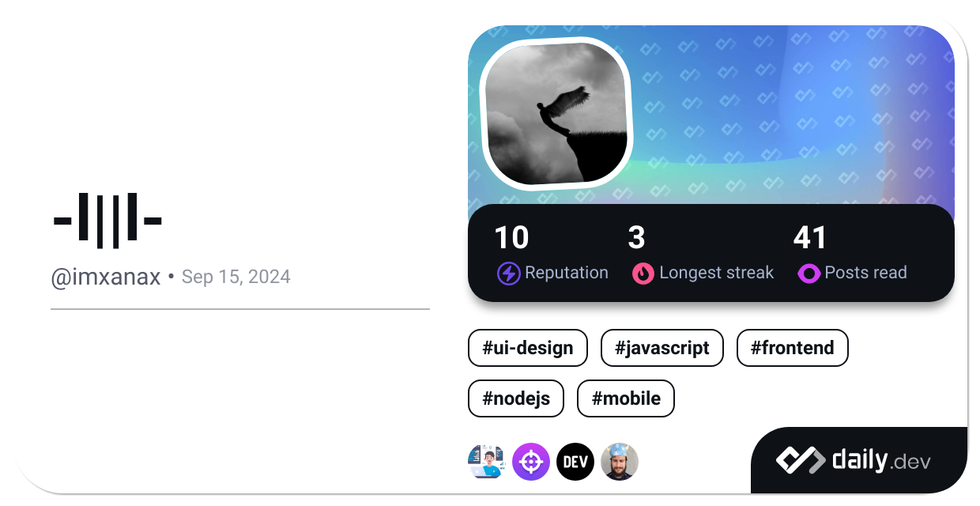
Task: Select the #javascript tag
Action: 662,348
